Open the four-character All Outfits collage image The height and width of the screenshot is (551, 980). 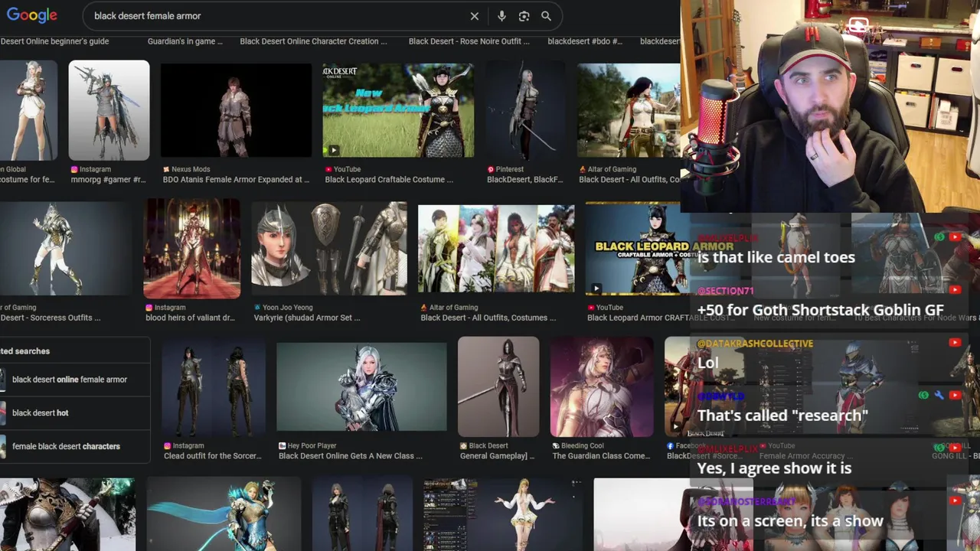[496, 249]
